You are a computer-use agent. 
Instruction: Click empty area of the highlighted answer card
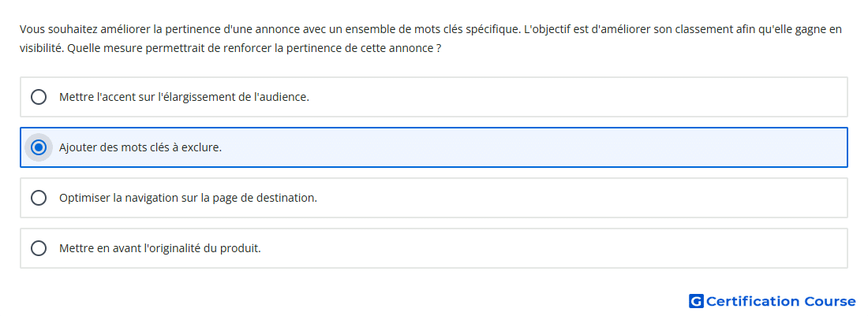[531, 147]
